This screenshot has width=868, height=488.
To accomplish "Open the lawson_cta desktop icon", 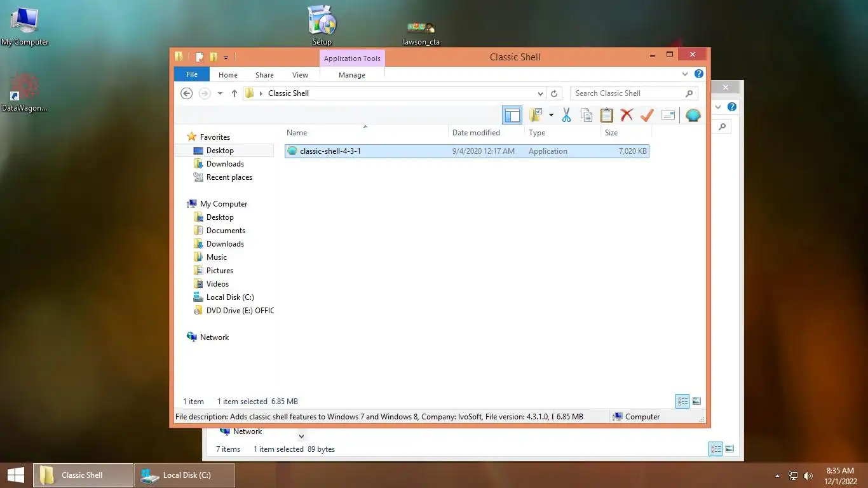I will pyautogui.click(x=421, y=33).
